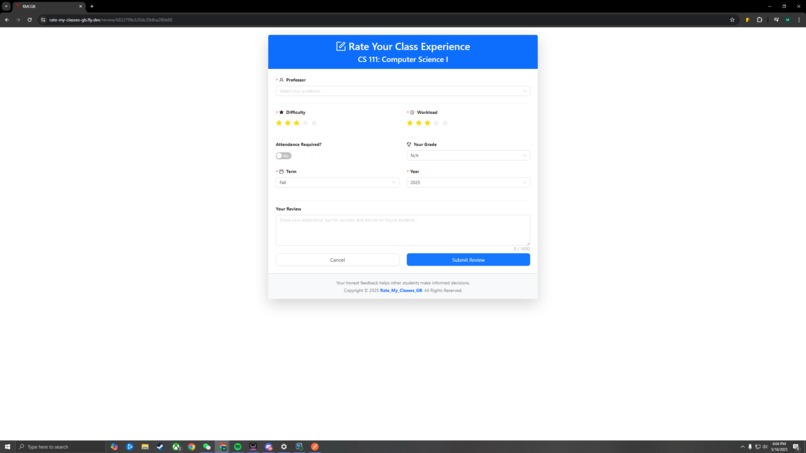
Task: Open the Professor selection dropdown
Action: [x=402, y=91]
